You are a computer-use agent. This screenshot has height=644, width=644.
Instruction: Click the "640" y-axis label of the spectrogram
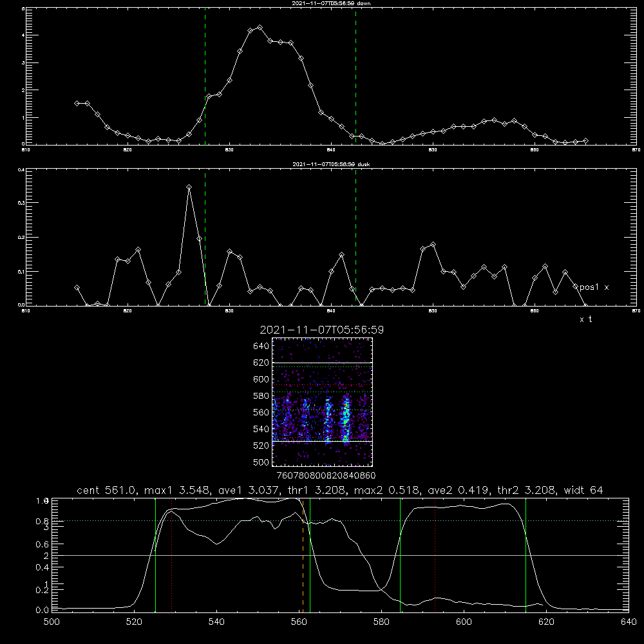click(x=261, y=346)
